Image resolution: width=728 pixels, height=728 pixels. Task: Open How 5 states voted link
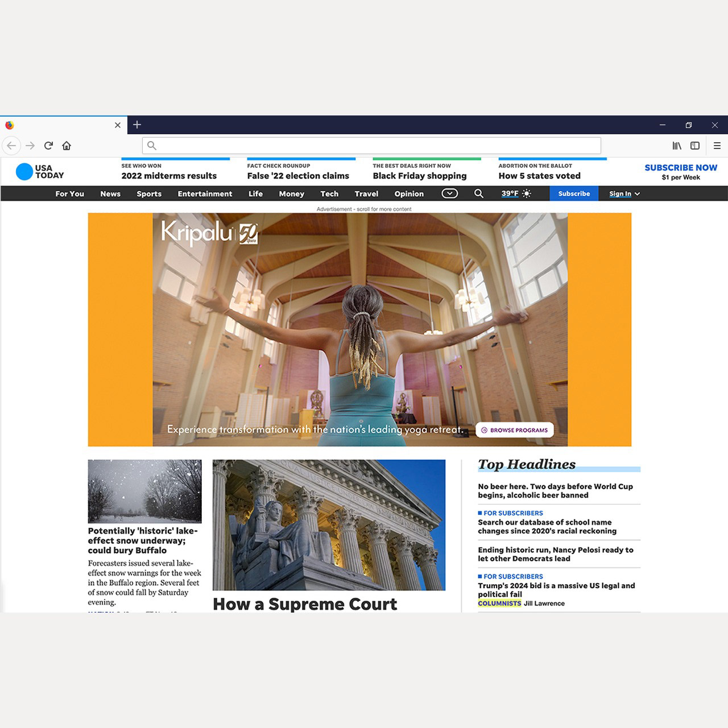(540, 176)
